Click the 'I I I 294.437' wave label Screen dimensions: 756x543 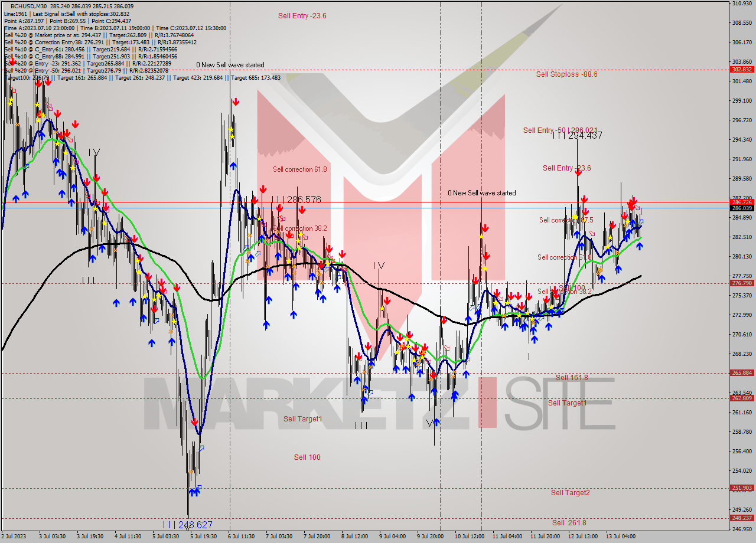[577, 136]
